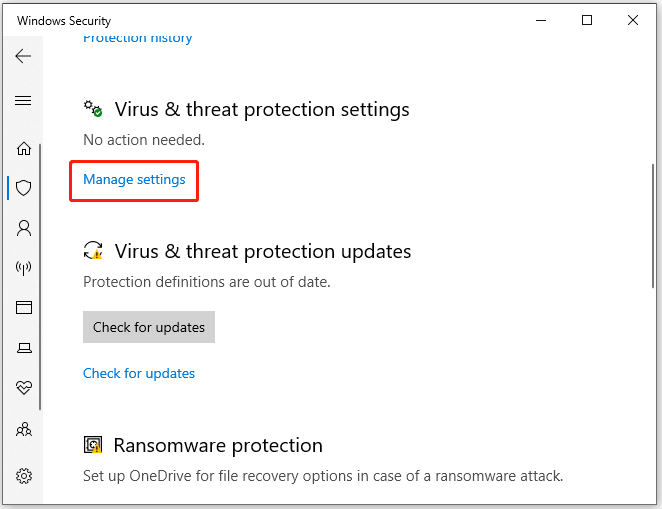
Task: Open the hamburger navigation menu
Action: click(23, 100)
